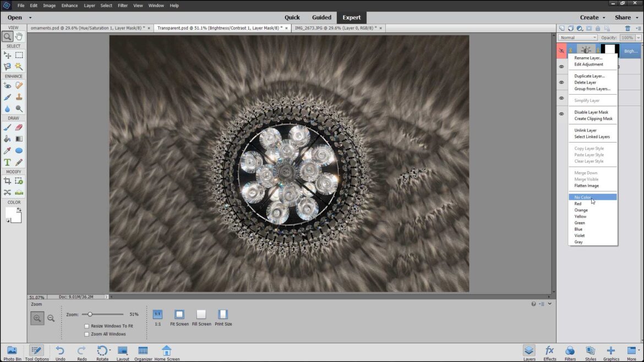644x362 pixels.
Task: Click the delete layer trash icon
Action: tap(627, 28)
